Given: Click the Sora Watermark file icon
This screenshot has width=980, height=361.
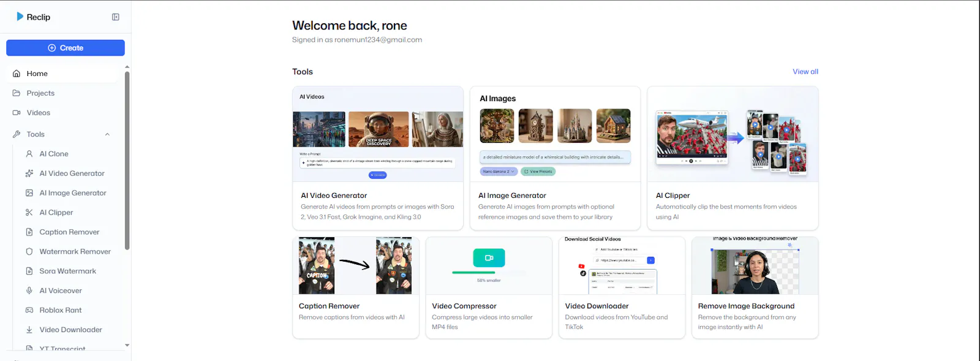Looking at the screenshot, I should pyautogui.click(x=29, y=271).
